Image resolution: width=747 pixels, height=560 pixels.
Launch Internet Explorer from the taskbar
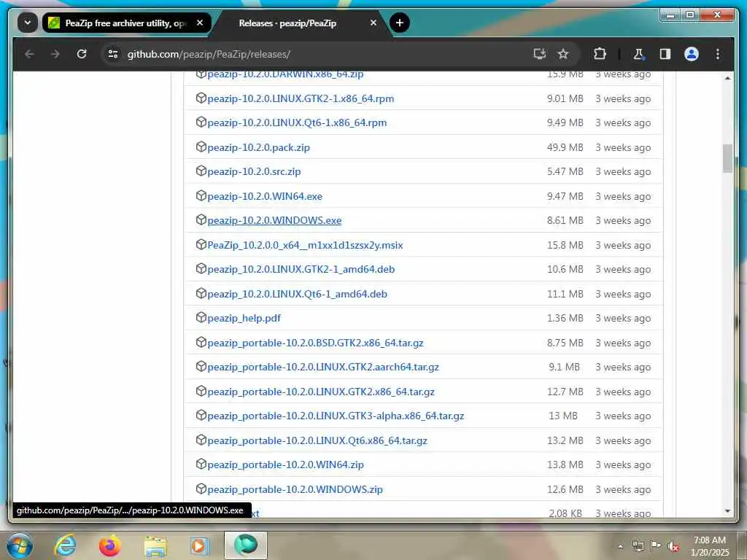(65, 545)
